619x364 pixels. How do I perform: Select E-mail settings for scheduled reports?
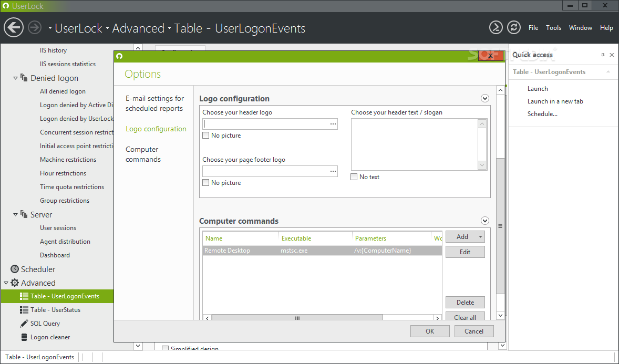tap(154, 103)
